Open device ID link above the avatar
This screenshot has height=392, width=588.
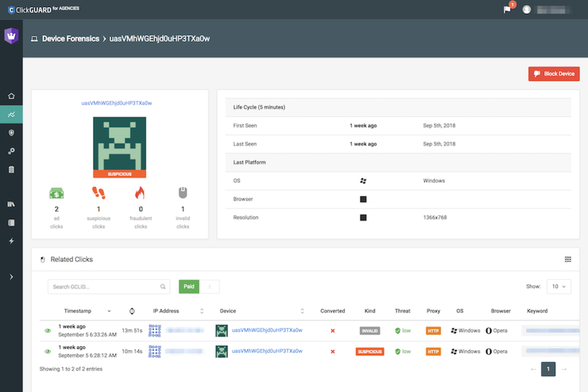pyautogui.click(x=120, y=103)
